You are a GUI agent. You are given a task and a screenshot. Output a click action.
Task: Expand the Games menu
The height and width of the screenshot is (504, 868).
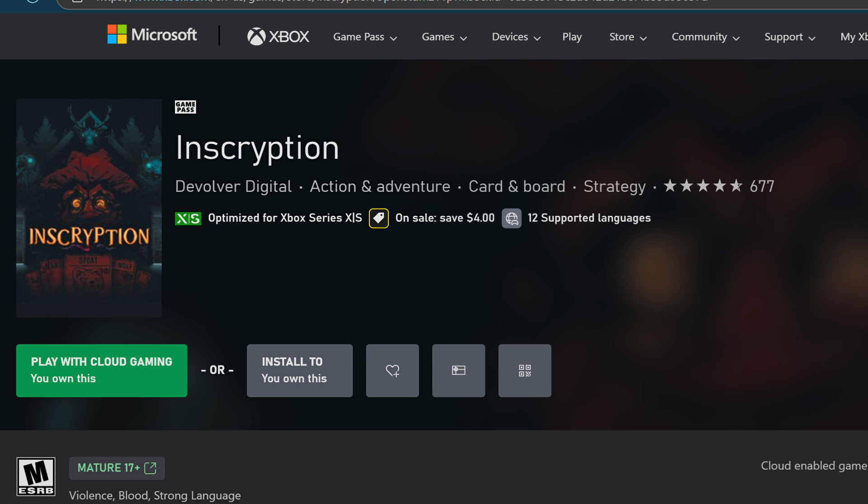click(444, 37)
